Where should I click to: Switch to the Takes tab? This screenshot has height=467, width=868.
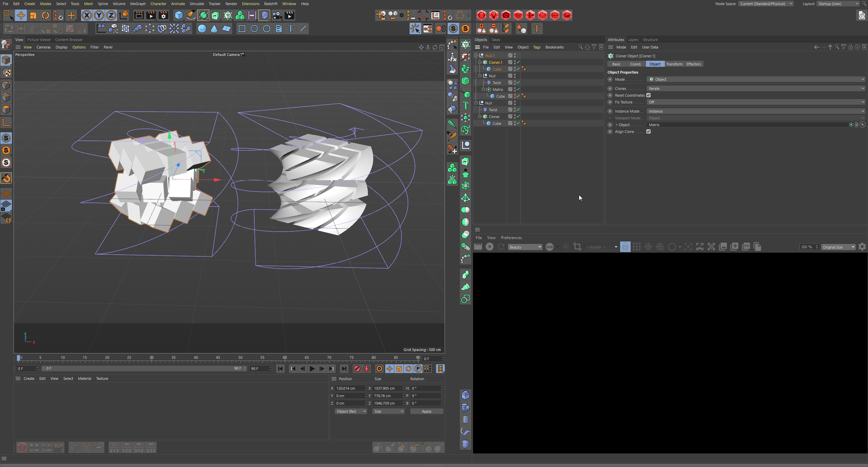(x=495, y=40)
